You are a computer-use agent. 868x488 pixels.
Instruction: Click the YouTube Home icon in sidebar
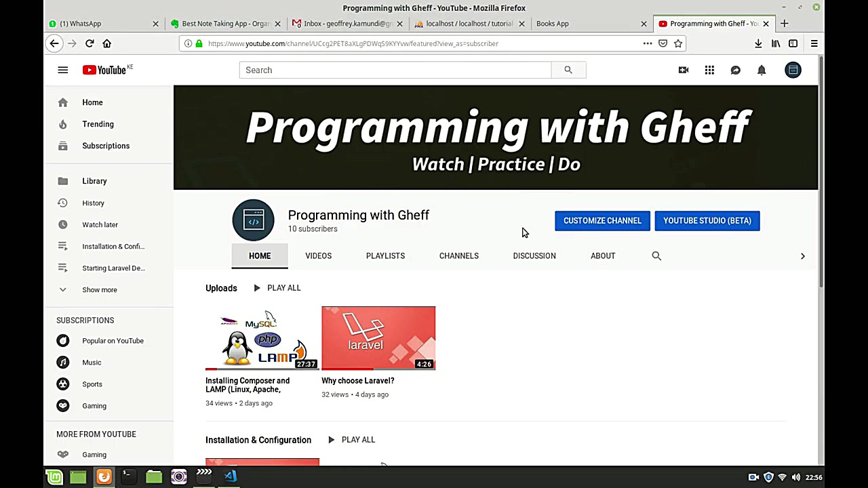[62, 102]
